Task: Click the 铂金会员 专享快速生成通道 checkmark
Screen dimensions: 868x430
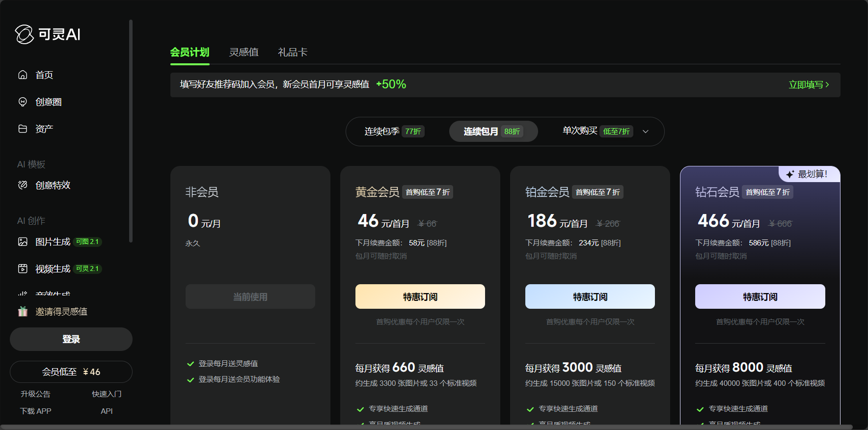Action: pyautogui.click(x=530, y=409)
